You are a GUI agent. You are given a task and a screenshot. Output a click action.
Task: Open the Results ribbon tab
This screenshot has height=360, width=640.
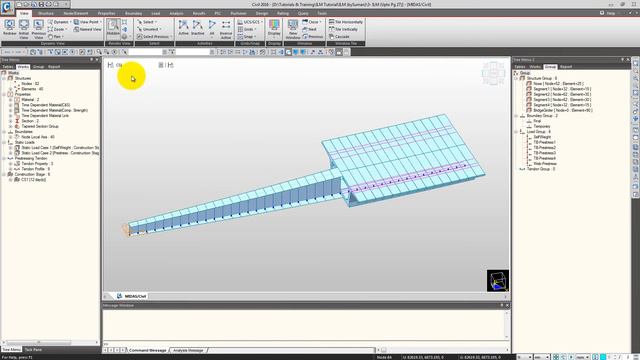pyautogui.click(x=199, y=13)
